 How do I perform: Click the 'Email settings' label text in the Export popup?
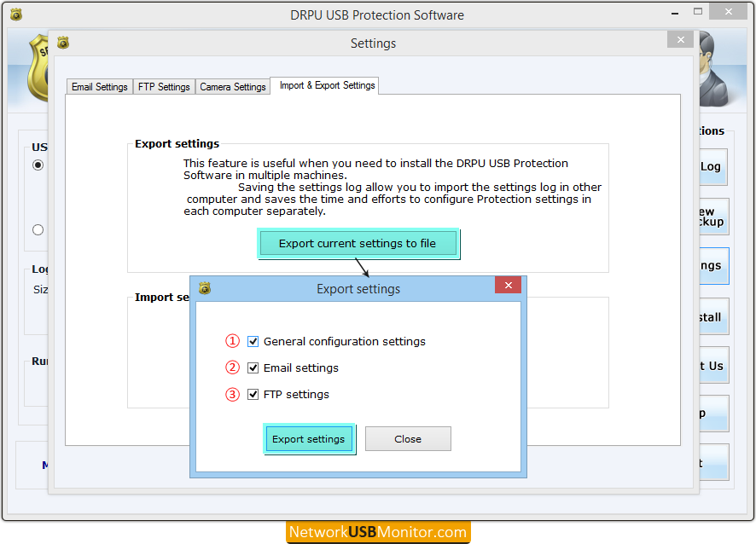click(x=301, y=368)
